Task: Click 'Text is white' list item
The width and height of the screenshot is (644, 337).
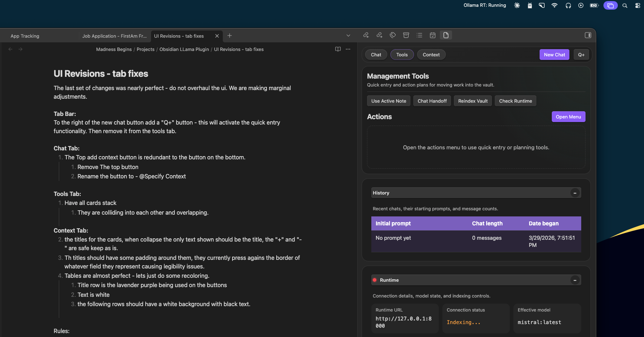Action: coord(93,295)
